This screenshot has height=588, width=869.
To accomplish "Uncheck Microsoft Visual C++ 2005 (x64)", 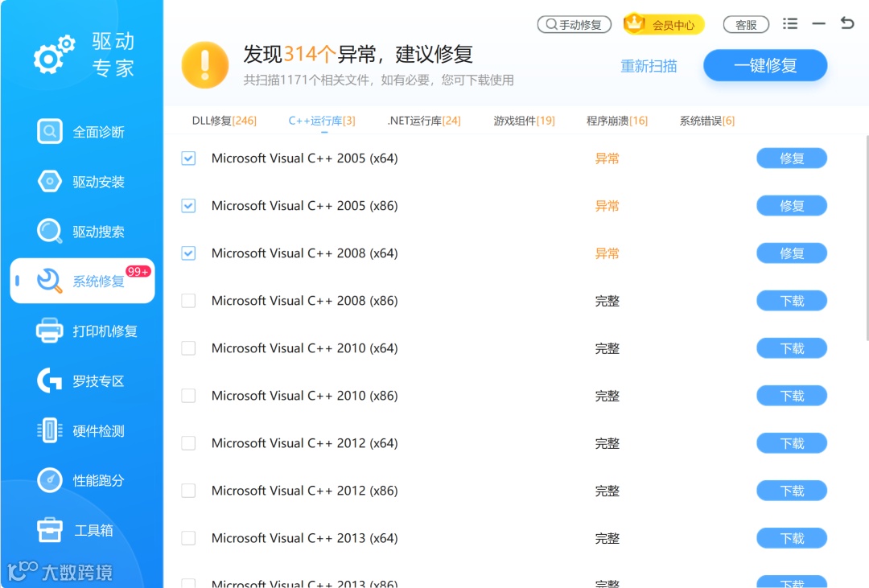I will pos(188,158).
